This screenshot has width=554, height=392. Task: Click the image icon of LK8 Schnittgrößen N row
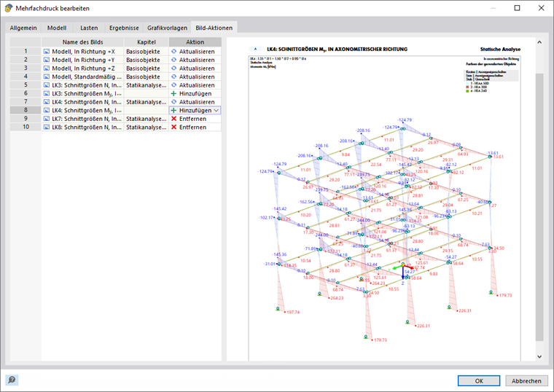coord(47,127)
